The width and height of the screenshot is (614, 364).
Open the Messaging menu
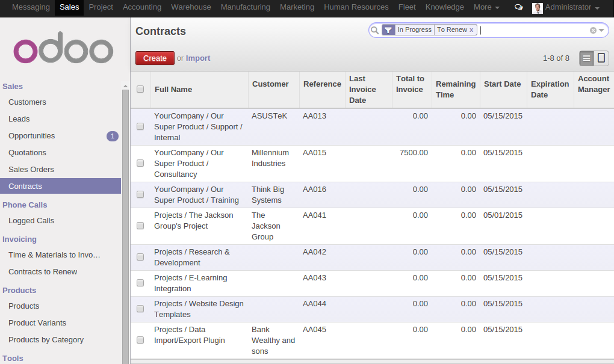(x=31, y=7)
